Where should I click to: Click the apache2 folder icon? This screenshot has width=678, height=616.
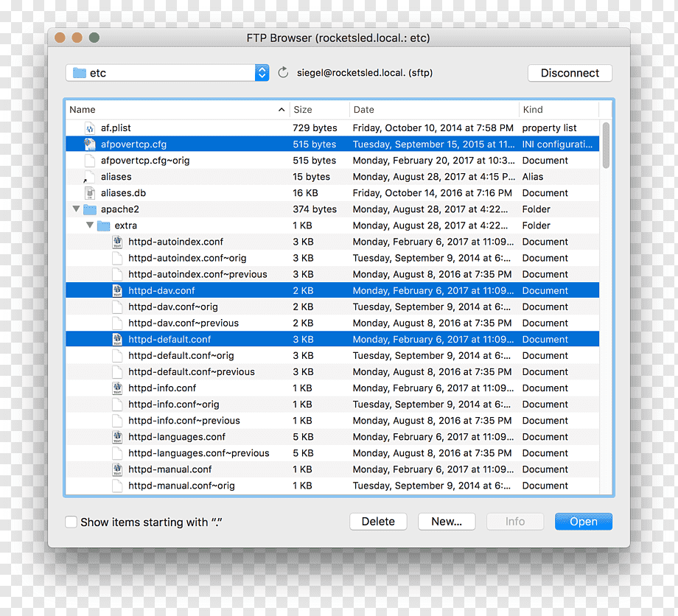[x=89, y=209]
